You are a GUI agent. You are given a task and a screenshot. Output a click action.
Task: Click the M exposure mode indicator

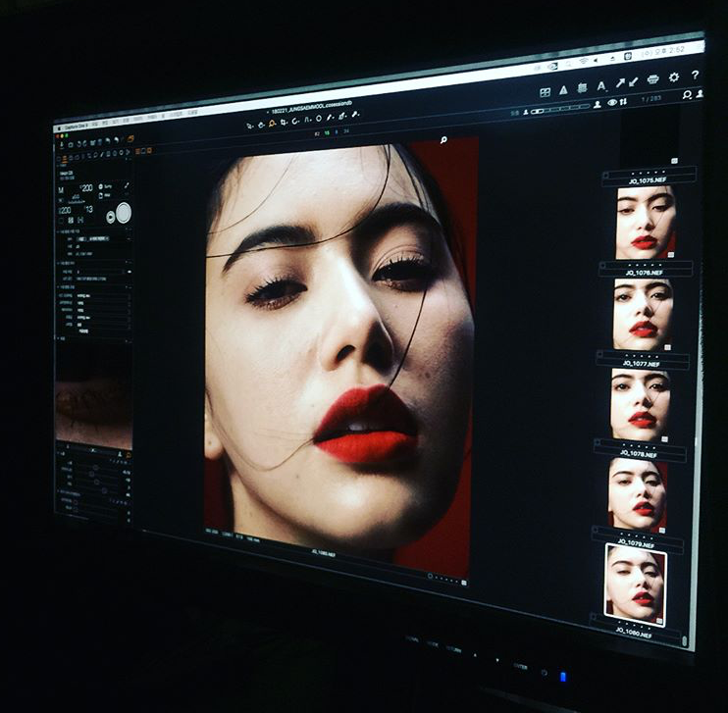pyautogui.click(x=61, y=190)
